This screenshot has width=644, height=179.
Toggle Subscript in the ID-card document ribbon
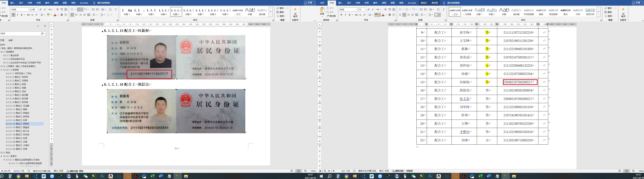coord(32,15)
